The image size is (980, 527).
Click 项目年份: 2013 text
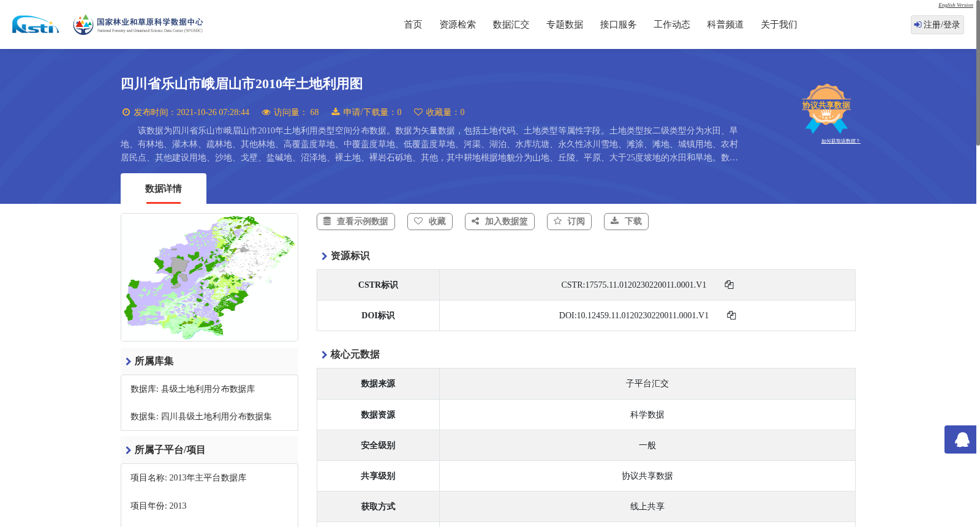coord(158,506)
